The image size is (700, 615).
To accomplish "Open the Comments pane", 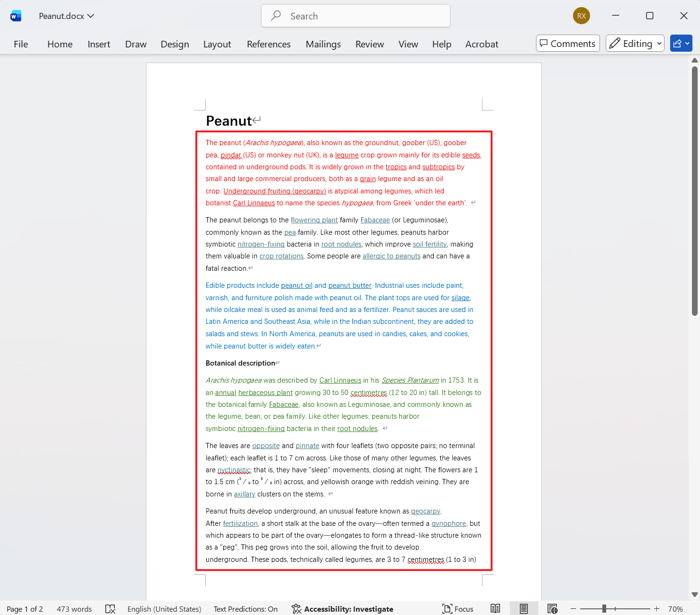I will click(x=568, y=43).
